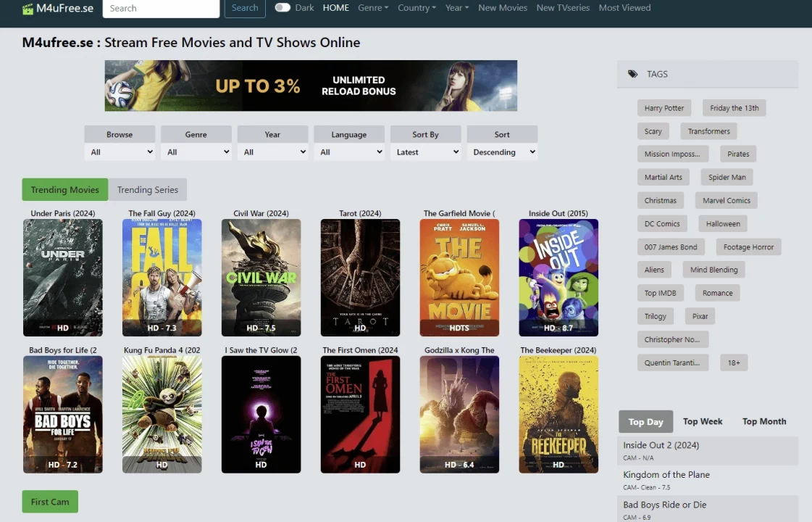Expand the Country dropdown in navbar
The width and height of the screenshot is (812, 522).
coord(417,8)
